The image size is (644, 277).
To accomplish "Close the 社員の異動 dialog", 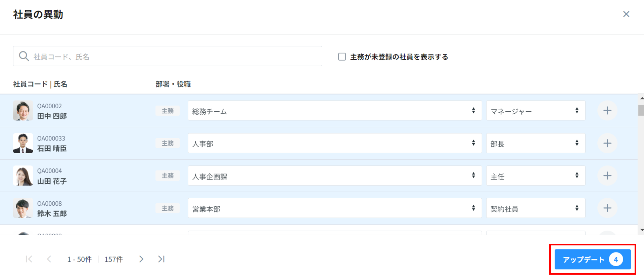I will (x=626, y=14).
